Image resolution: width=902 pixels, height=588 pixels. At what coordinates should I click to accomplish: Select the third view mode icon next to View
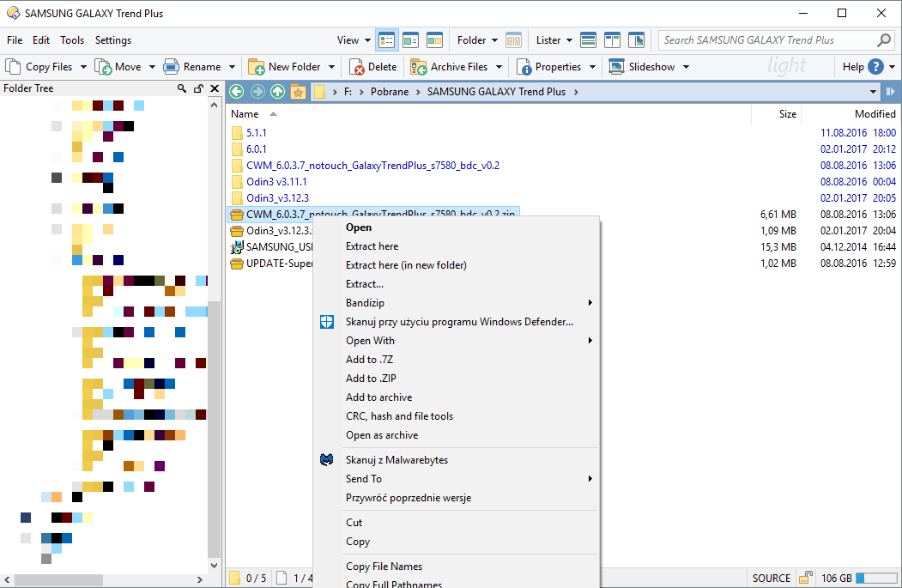pyautogui.click(x=435, y=40)
